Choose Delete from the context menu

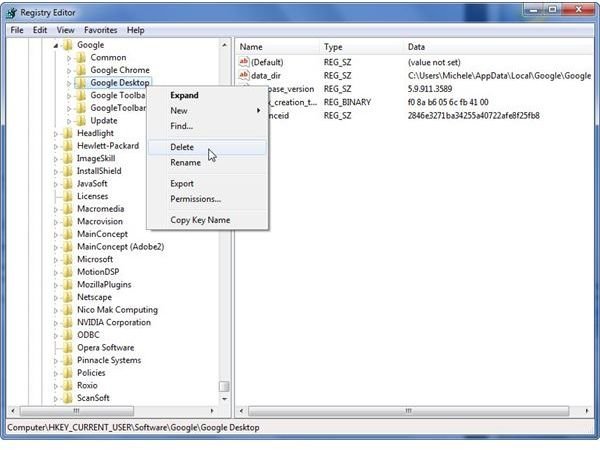[207, 147]
